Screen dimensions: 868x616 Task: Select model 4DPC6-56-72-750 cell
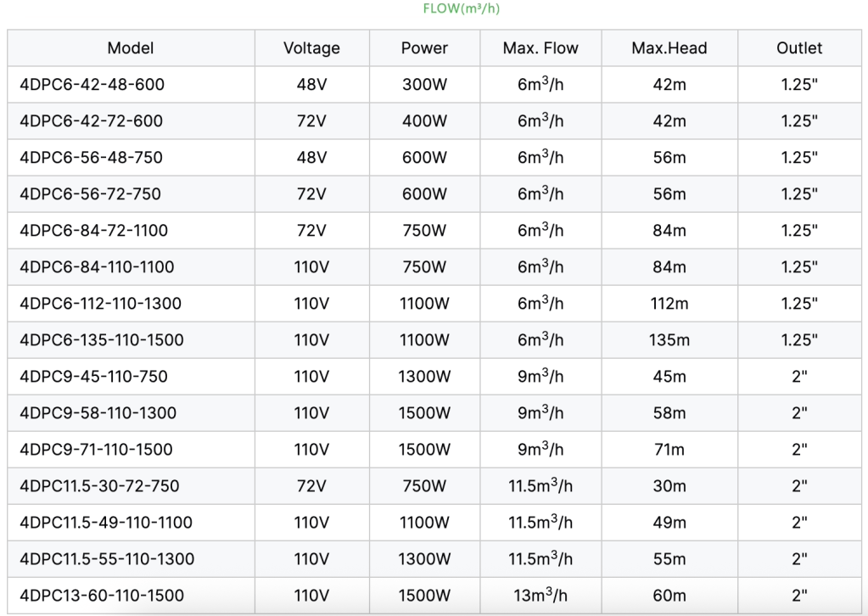[x=91, y=194]
